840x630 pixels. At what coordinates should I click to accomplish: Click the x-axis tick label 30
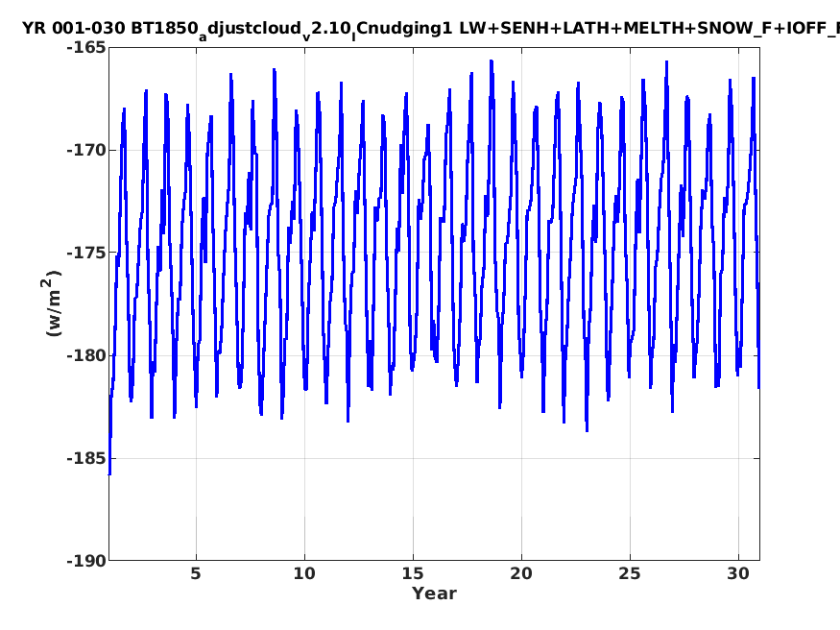[x=738, y=573]
